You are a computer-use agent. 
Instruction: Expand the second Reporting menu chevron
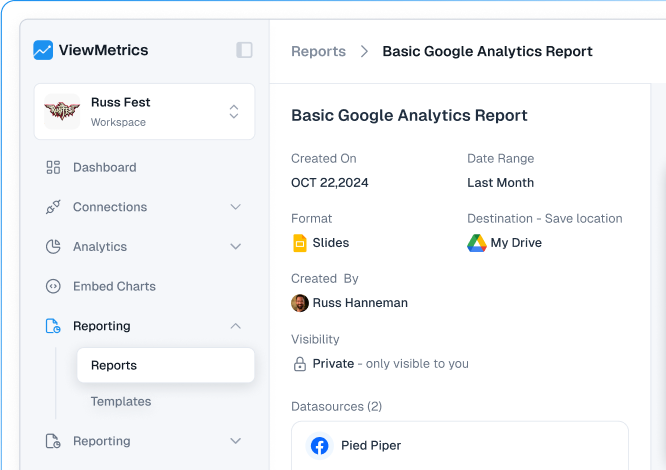pyautogui.click(x=236, y=441)
